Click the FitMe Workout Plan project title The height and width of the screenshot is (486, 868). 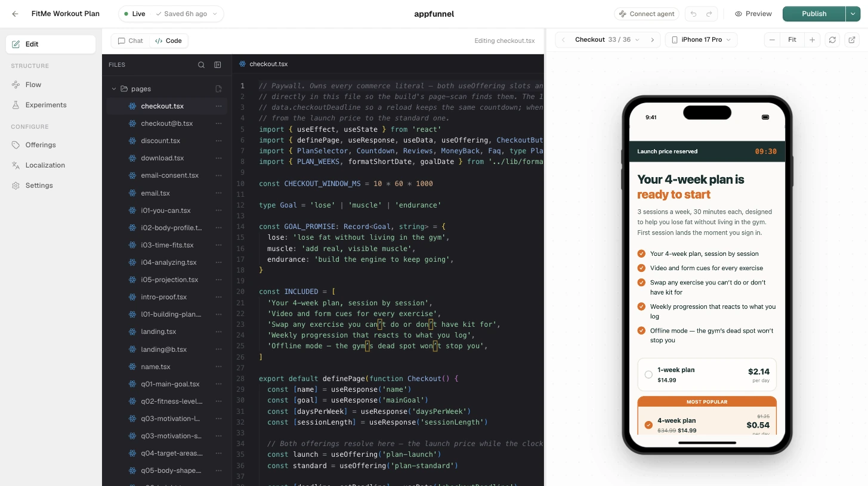66,14
